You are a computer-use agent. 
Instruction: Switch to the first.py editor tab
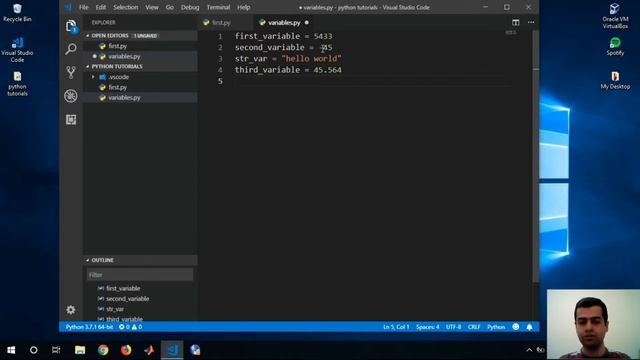(x=226, y=22)
